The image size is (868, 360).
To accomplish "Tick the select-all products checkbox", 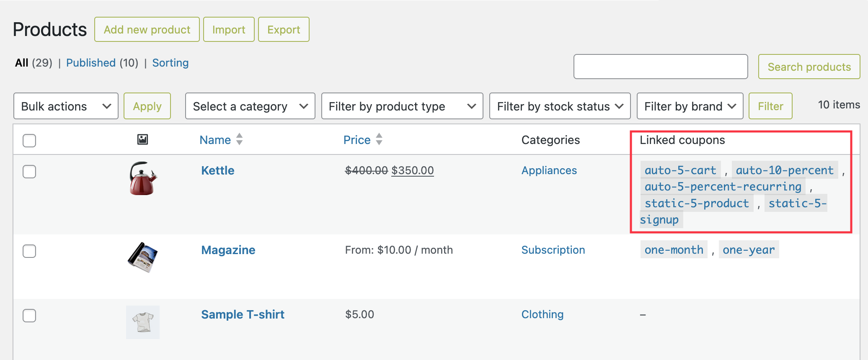I will coord(29,140).
